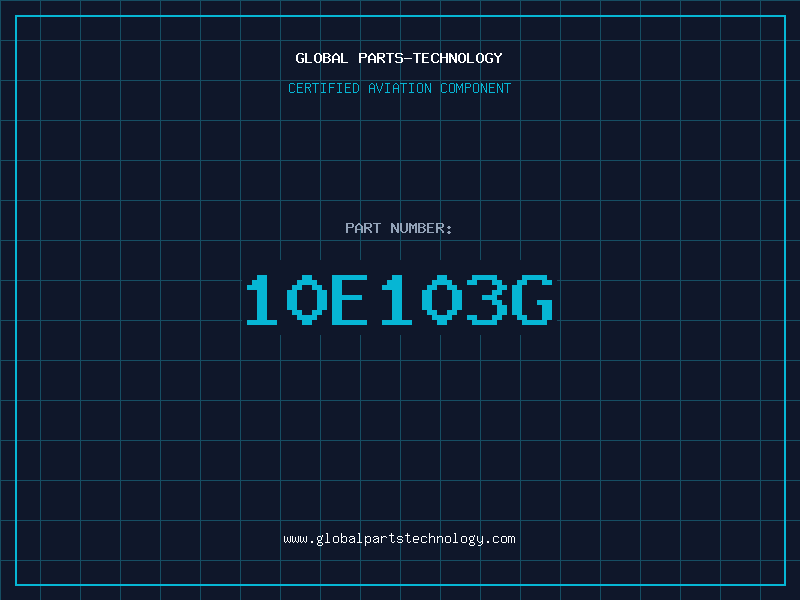Click the leading digit 1 of the part number
The width and height of the screenshot is (800, 600).
(262, 299)
